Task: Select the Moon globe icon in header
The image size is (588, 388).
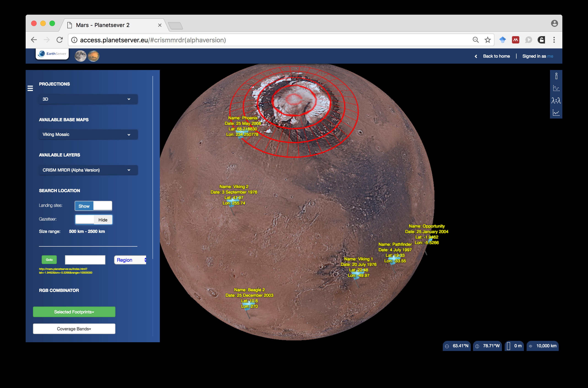Action: click(x=81, y=56)
